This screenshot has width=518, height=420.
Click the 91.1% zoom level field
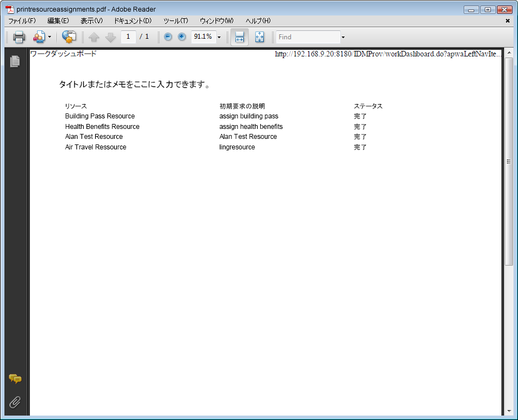pyautogui.click(x=203, y=37)
